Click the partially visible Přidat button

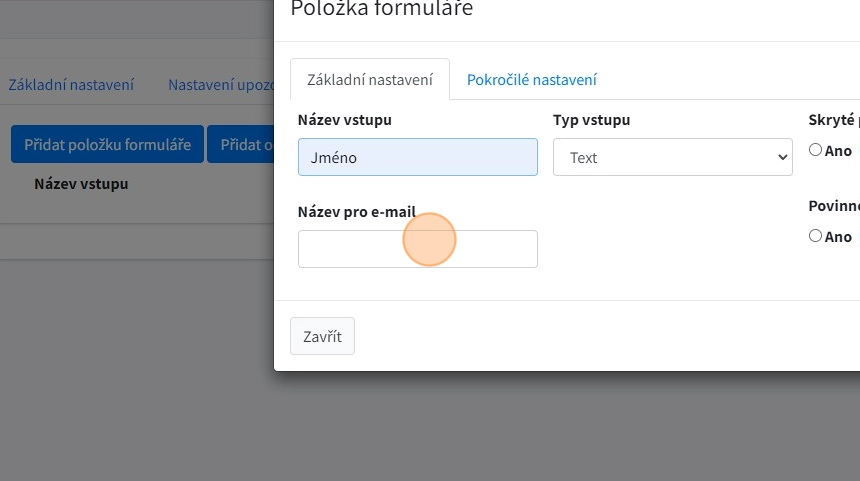pos(241,144)
